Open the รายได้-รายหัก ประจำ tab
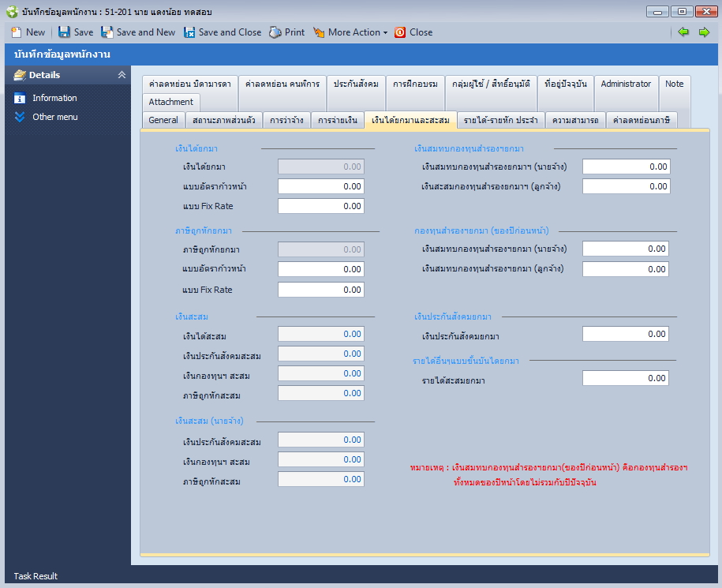 (x=500, y=120)
